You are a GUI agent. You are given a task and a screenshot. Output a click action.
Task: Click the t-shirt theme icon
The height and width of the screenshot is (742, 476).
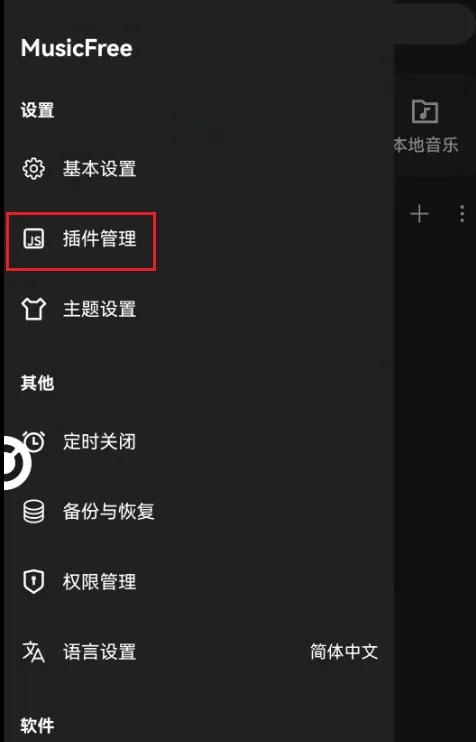[34, 309]
